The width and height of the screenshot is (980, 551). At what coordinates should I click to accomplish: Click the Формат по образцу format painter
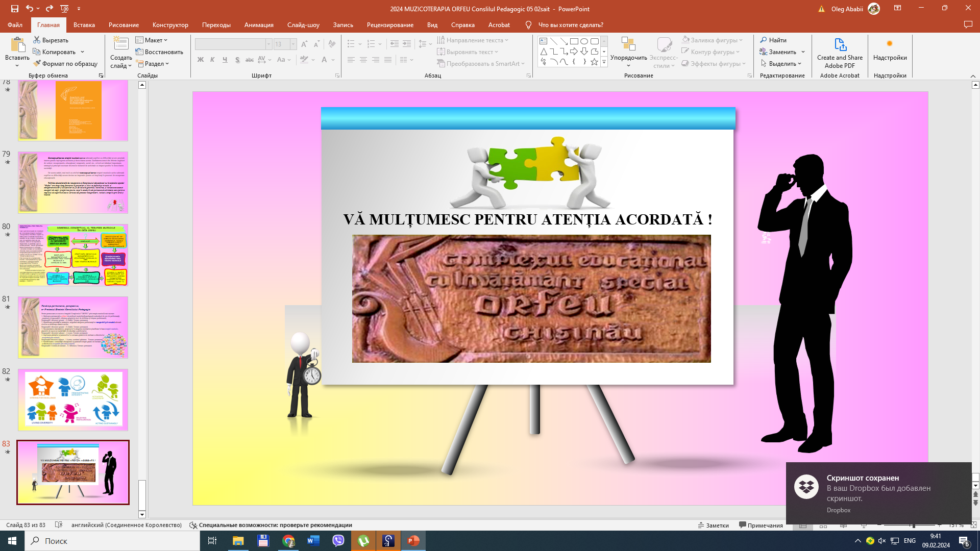click(x=65, y=63)
